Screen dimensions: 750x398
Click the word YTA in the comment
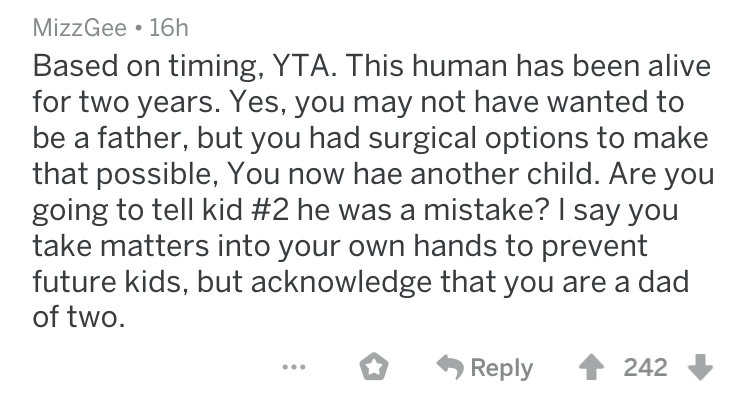point(303,66)
